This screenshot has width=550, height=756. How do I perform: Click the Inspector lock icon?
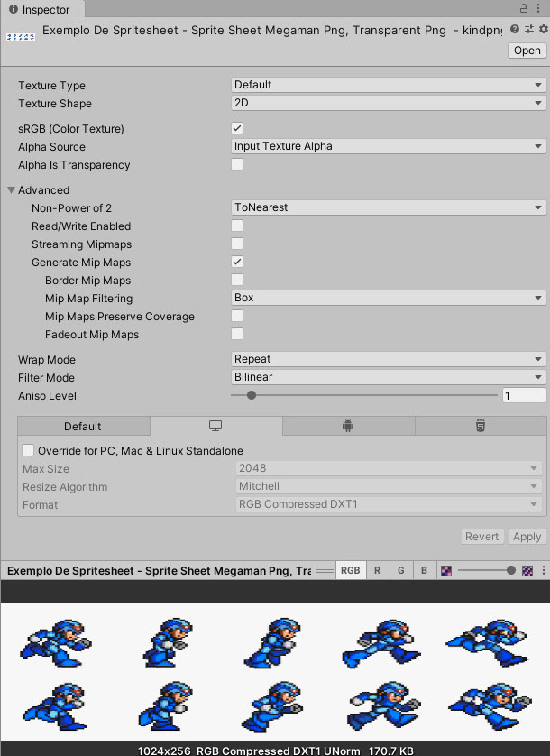pyautogui.click(x=524, y=8)
